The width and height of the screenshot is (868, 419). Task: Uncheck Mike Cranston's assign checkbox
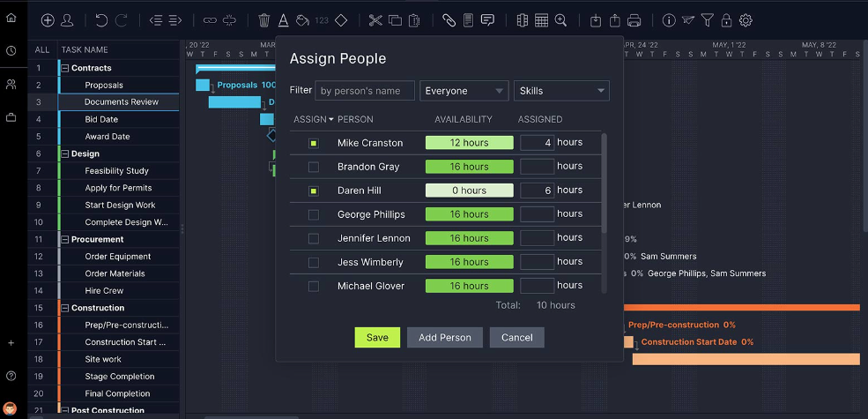(x=314, y=143)
